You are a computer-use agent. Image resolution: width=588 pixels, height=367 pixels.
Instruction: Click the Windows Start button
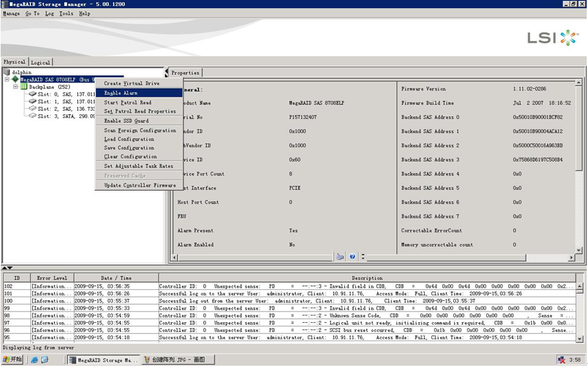(13, 360)
